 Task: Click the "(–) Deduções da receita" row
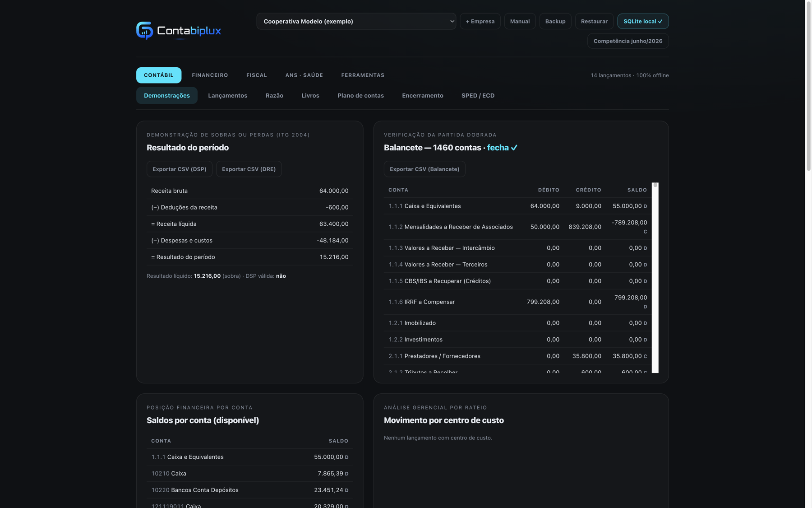(249, 207)
